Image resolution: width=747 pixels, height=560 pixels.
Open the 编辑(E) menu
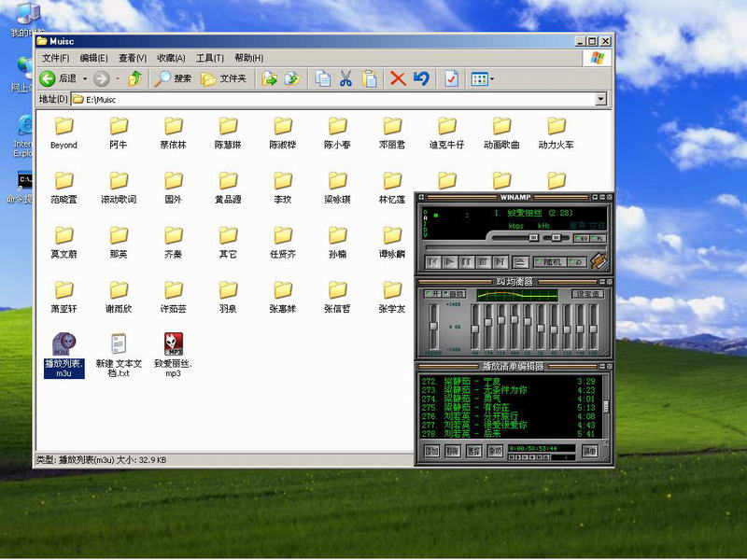(x=94, y=58)
